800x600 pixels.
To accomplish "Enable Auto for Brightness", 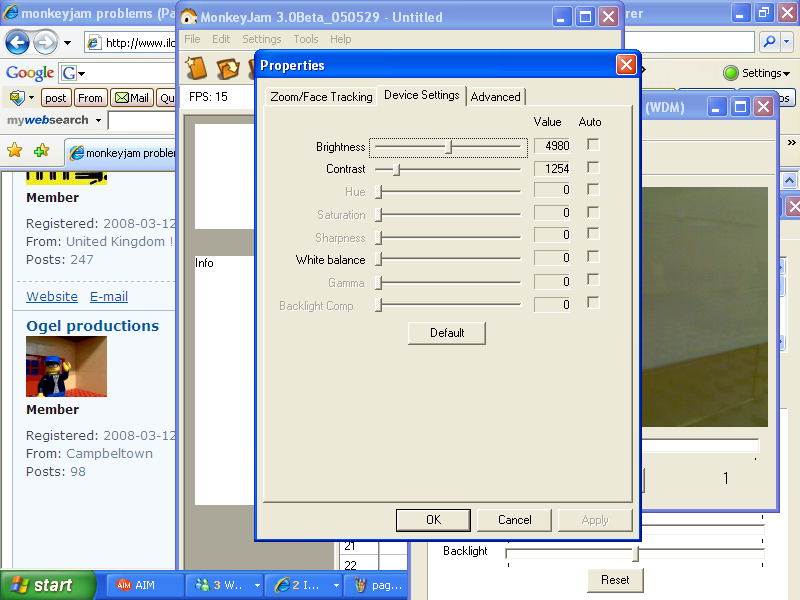I will [x=591, y=145].
